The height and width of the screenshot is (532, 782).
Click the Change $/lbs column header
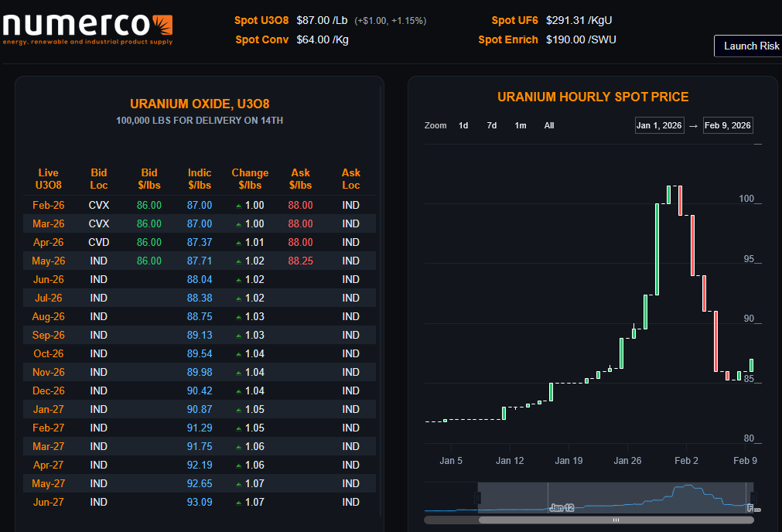pos(250,179)
